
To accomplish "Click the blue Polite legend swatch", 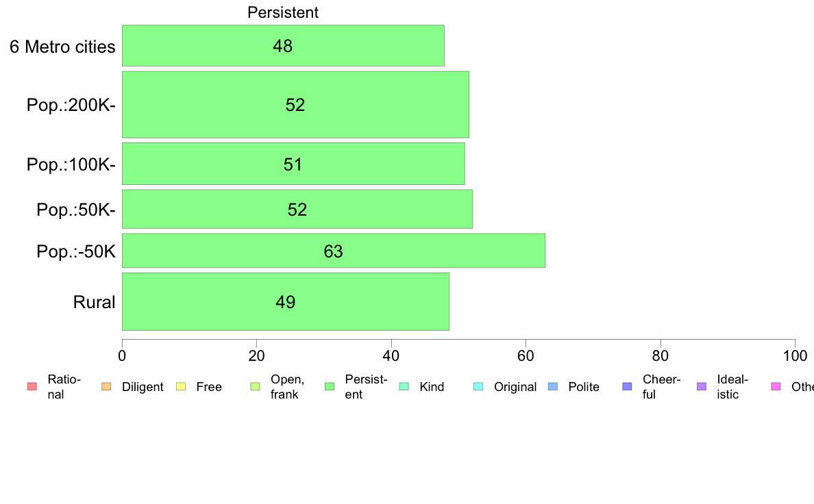I will pyautogui.click(x=553, y=387).
